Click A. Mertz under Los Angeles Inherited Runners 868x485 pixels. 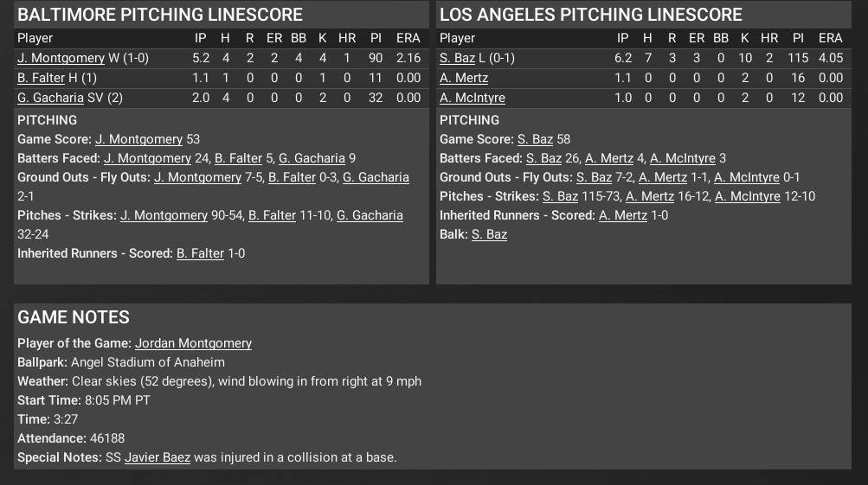click(623, 215)
